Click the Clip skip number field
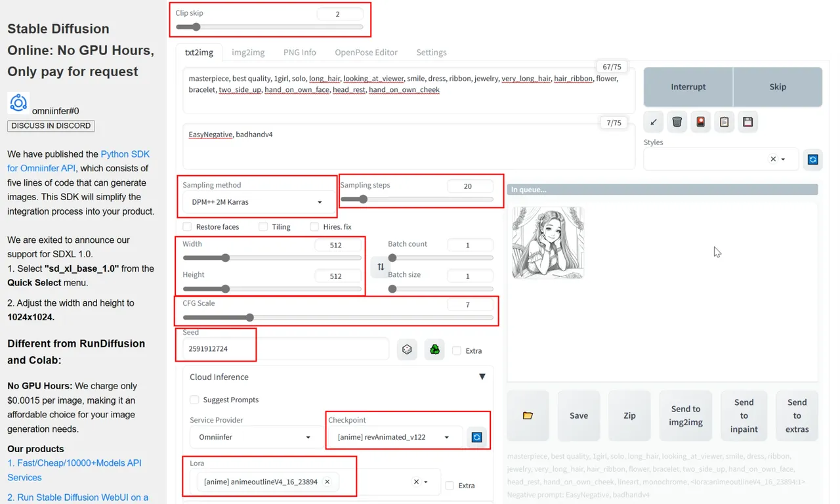Image resolution: width=840 pixels, height=504 pixels. coord(339,14)
